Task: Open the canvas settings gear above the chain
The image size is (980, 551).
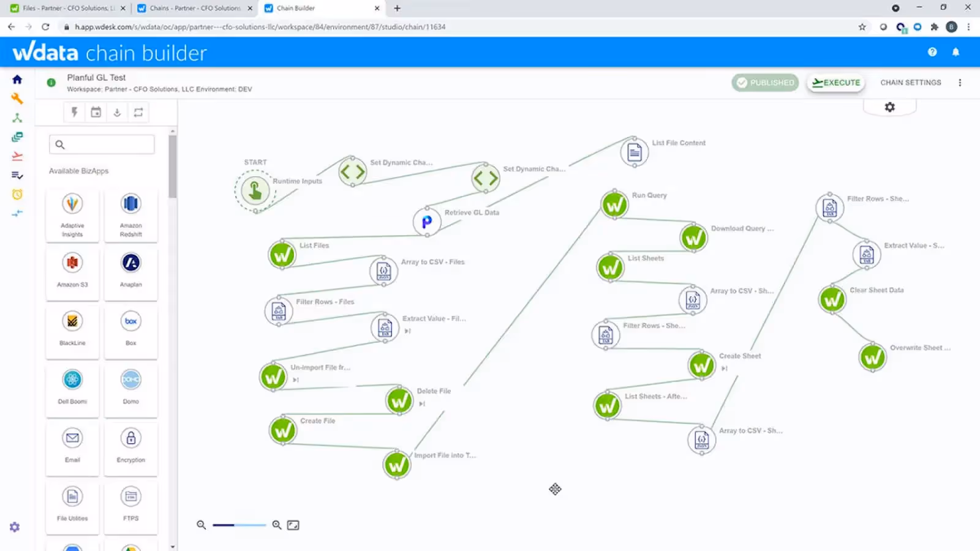Action: (x=889, y=107)
